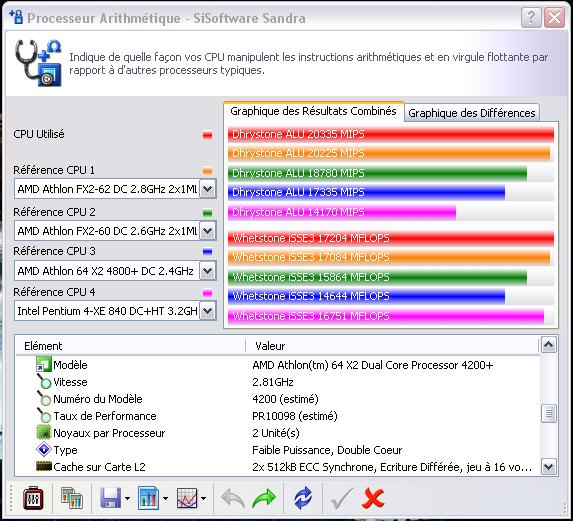Image resolution: width=573 pixels, height=521 pixels.
Task: Click the green Whetstone iSSE3 15864 MFLOPS bar
Action: pos(377,277)
